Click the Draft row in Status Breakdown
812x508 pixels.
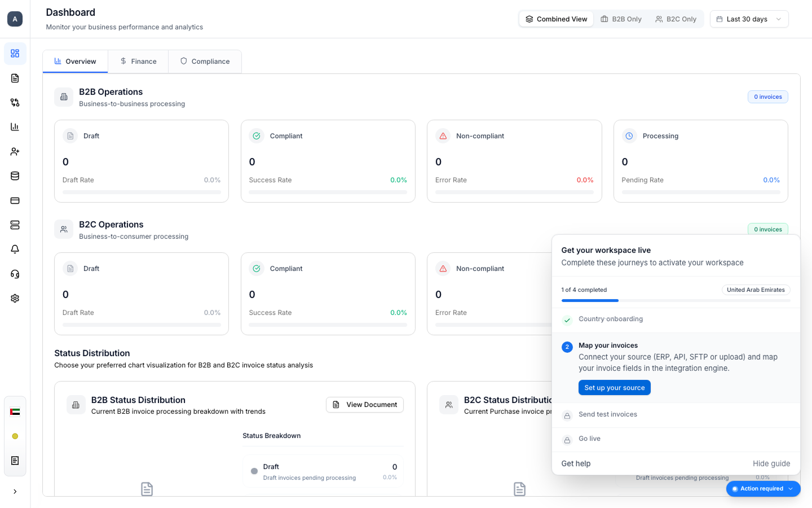(324, 471)
